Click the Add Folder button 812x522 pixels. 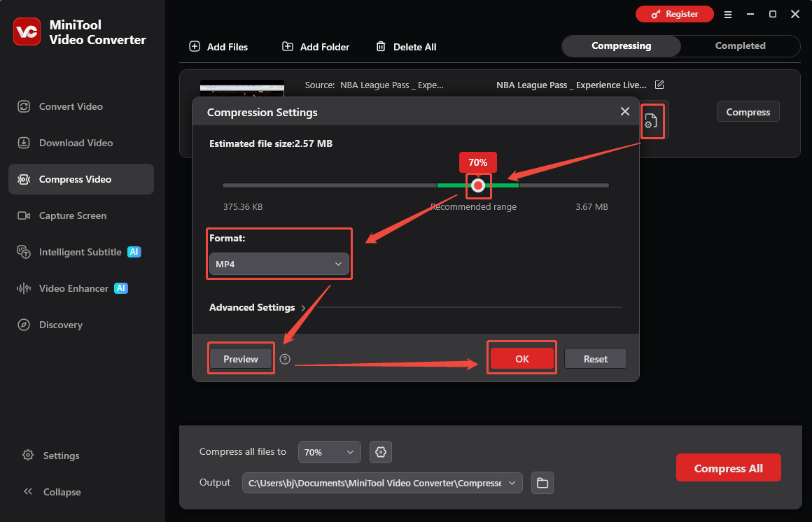click(x=316, y=47)
